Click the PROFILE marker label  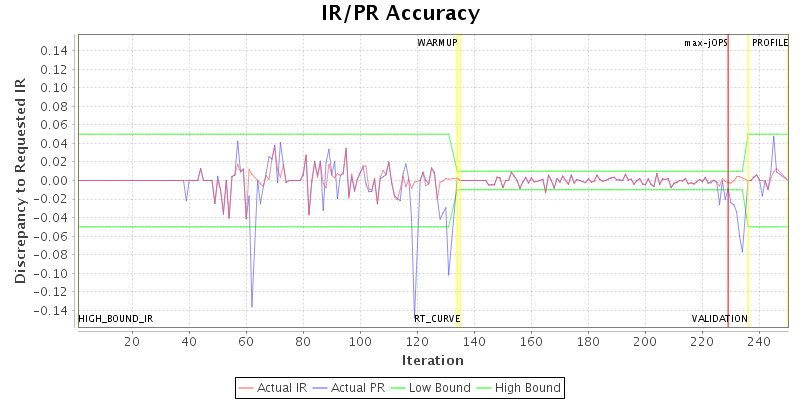coord(770,43)
